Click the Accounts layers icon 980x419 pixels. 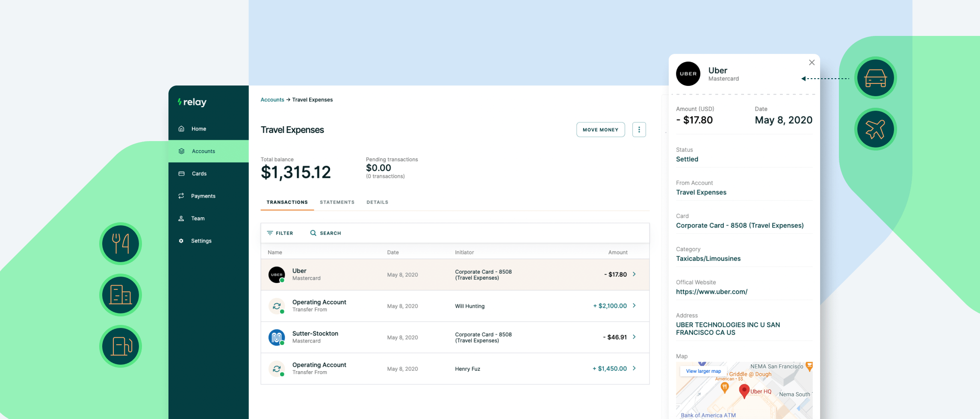[x=181, y=151]
